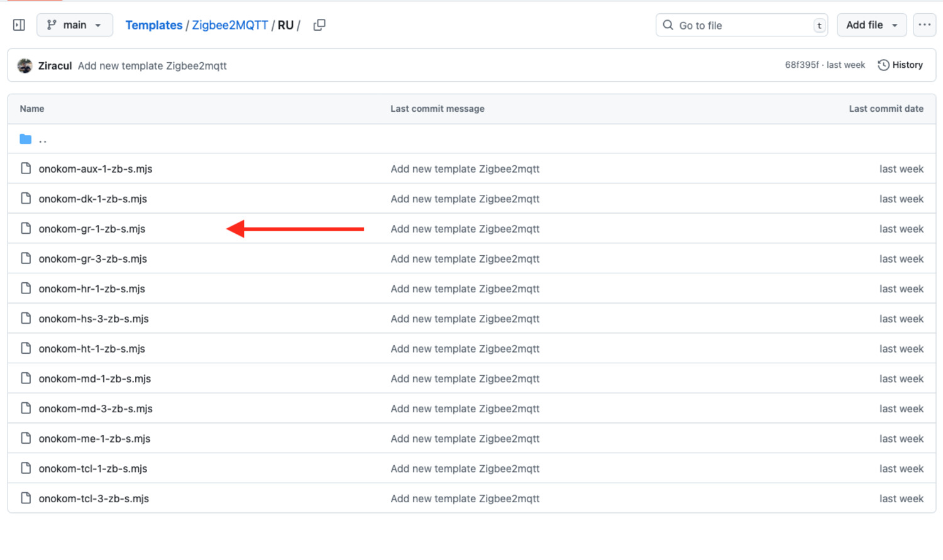
Task: Click the file icon for onokom-hs-3-zb-s.mjs
Action: click(26, 318)
